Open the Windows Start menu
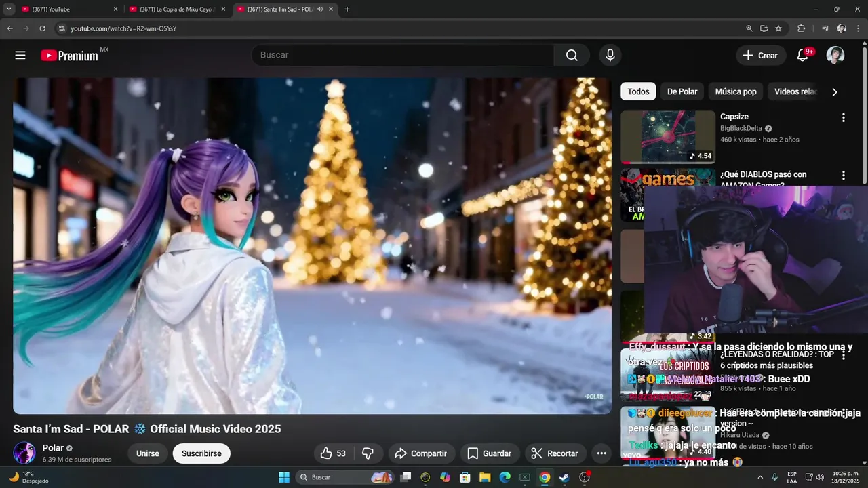This screenshot has width=868, height=488. (284, 477)
